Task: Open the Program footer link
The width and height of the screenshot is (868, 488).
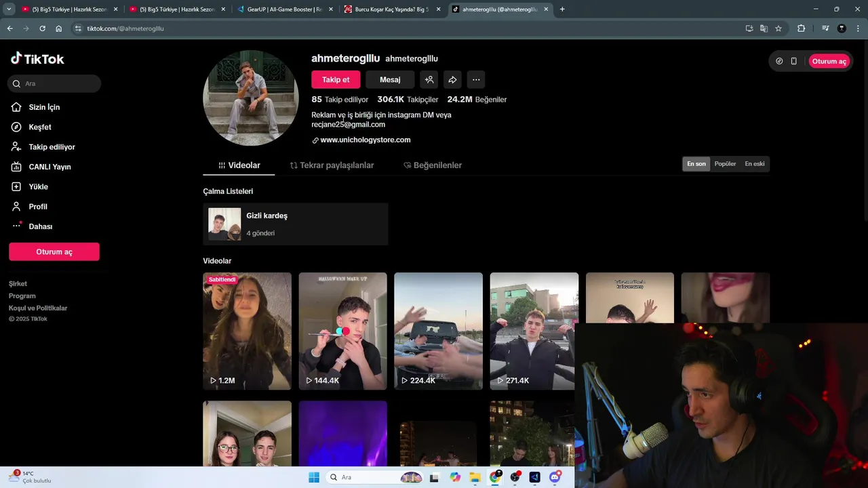Action: [22, 296]
